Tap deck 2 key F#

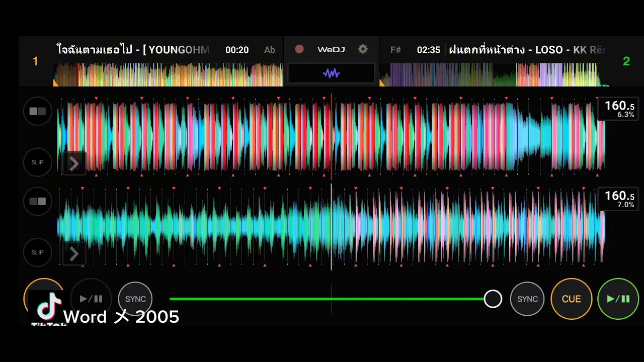(396, 50)
